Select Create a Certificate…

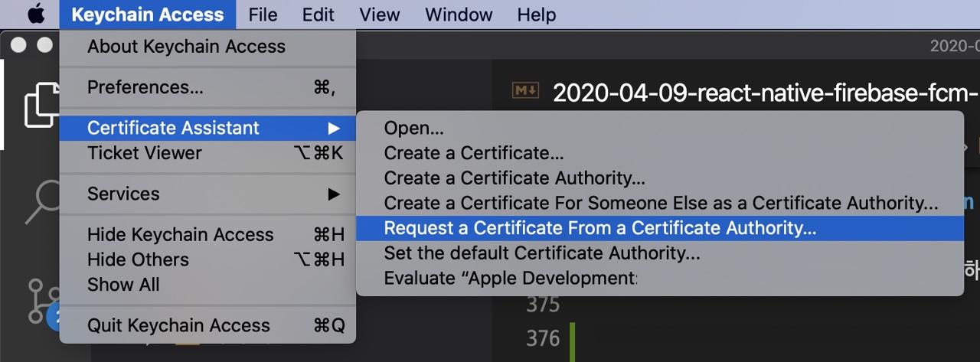tap(660, 153)
